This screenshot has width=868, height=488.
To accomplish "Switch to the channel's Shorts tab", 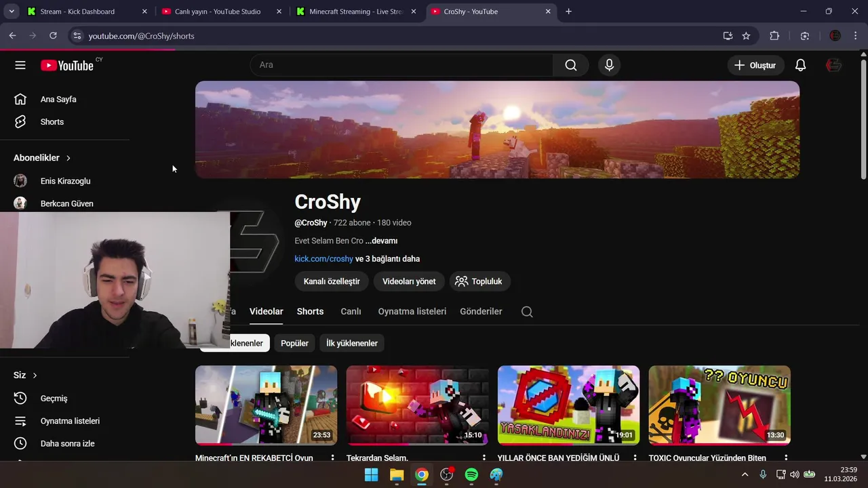I will click(x=310, y=312).
